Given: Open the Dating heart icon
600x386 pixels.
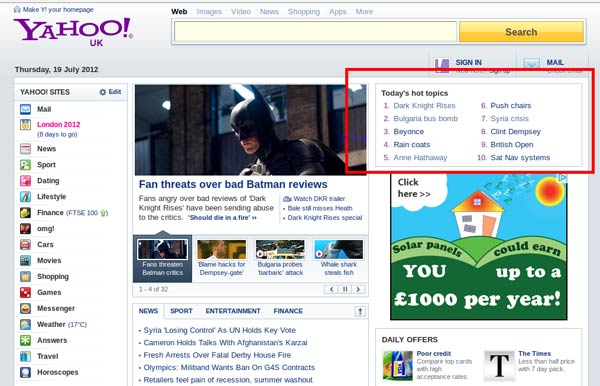Looking at the screenshot, I should pyautogui.click(x=26, y=181).
